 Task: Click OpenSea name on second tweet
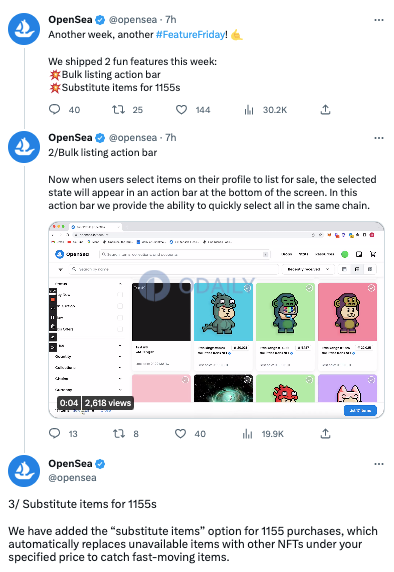(x=70, y=138)
